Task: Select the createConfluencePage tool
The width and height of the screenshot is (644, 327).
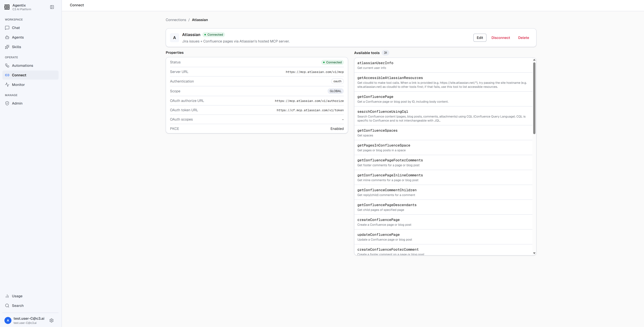Action: [x=443, y=222]
